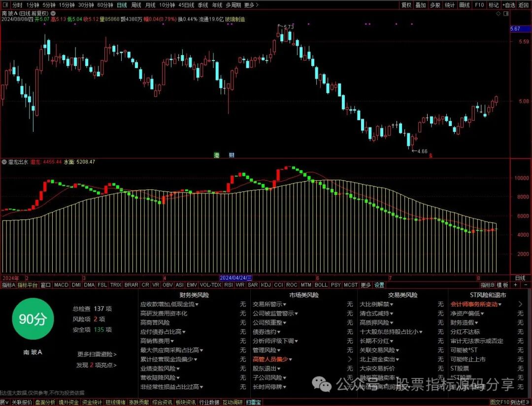Open 指标平台 indicator platform
Image resolution: width=532 pixels, height=406 pixels.
28,285
